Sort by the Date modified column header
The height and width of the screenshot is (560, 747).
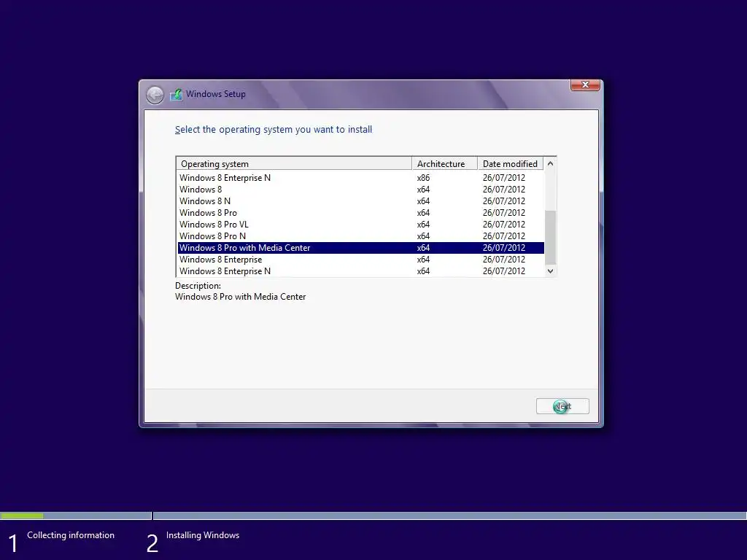click(x=510, y=164)
